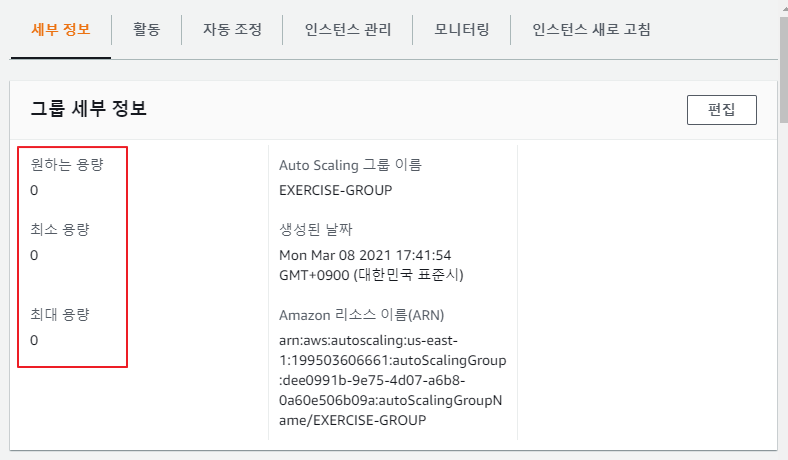788x460 pixels.
Task: Open the 자동 조정 tab
Action: 232,30
